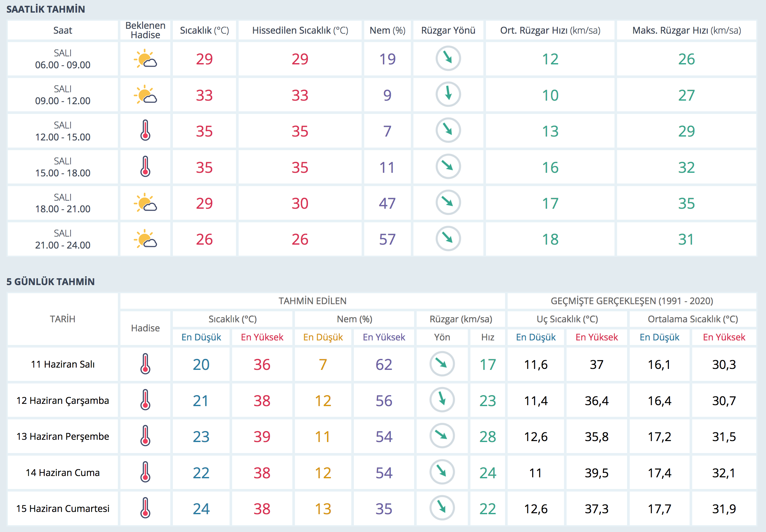Viewport: 766px width, 532px height.
Task: Click the partly cloudy icon for 06.00 - 09.00
Action: 145,59
